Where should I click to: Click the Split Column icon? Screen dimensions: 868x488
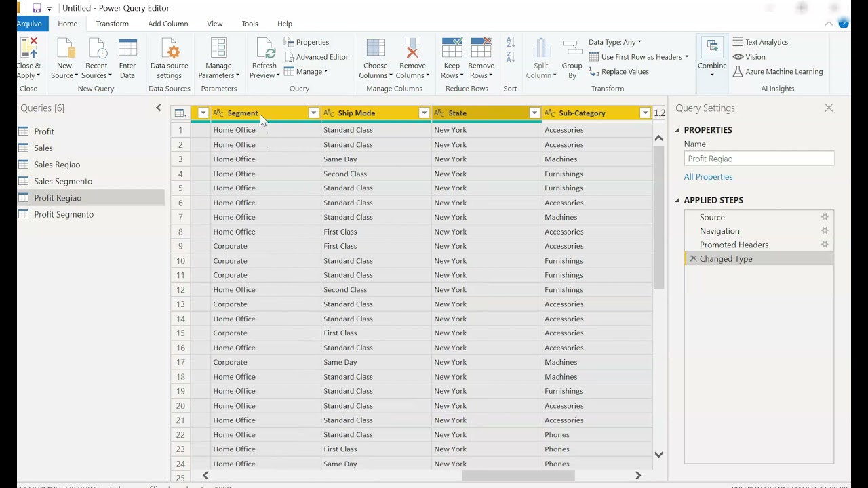(540, 49)
